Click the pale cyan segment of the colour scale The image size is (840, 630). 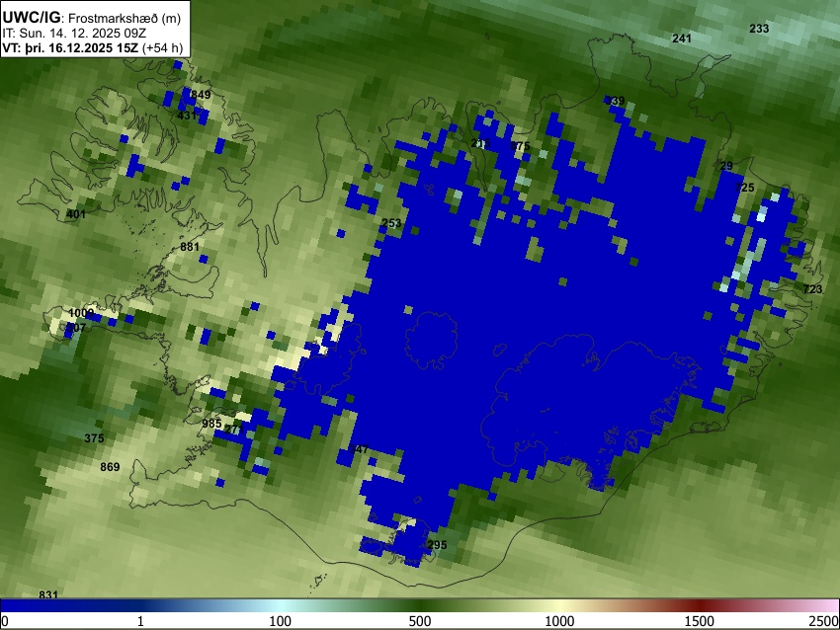pos(281,605)
